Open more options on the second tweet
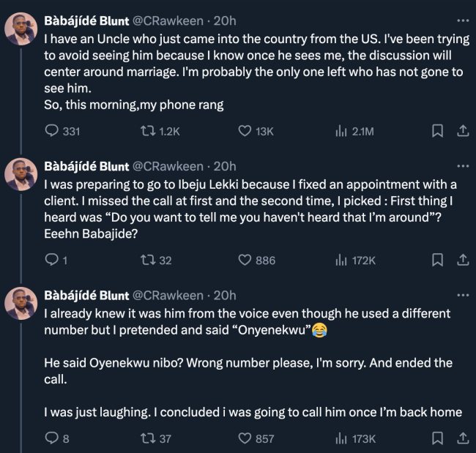This screenshot has height=453, width=476. point(462,166)
